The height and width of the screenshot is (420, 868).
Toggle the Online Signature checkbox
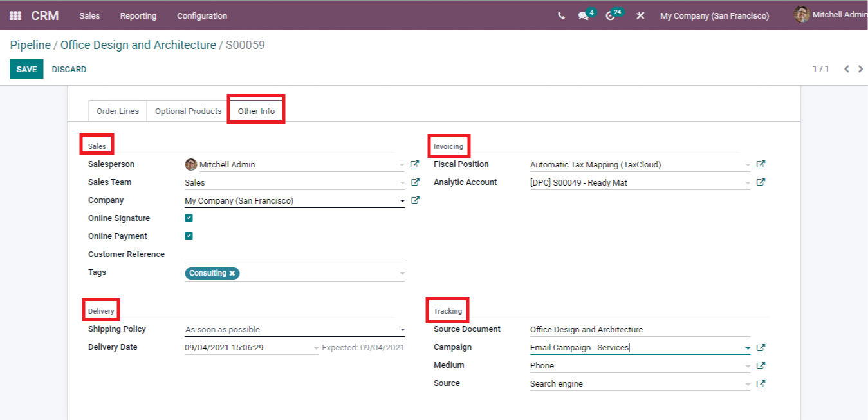(189, 218)
